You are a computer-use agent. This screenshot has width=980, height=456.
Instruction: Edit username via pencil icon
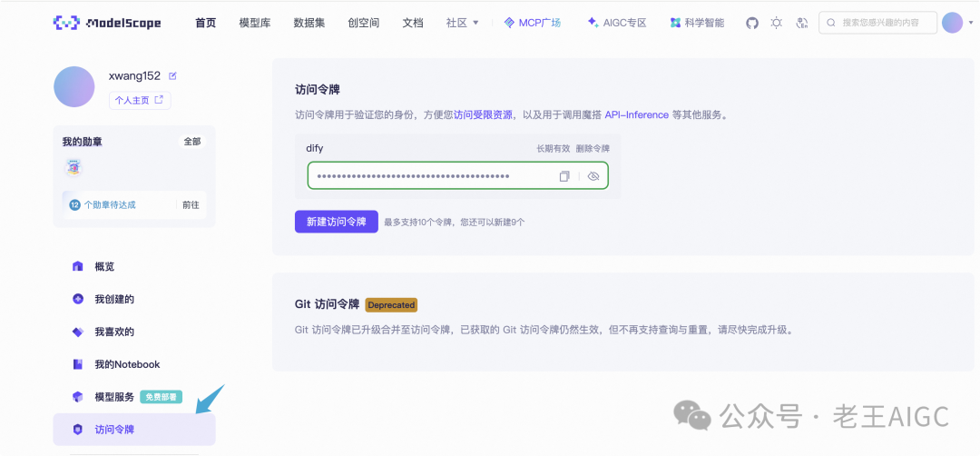click(x=173, y=76)
